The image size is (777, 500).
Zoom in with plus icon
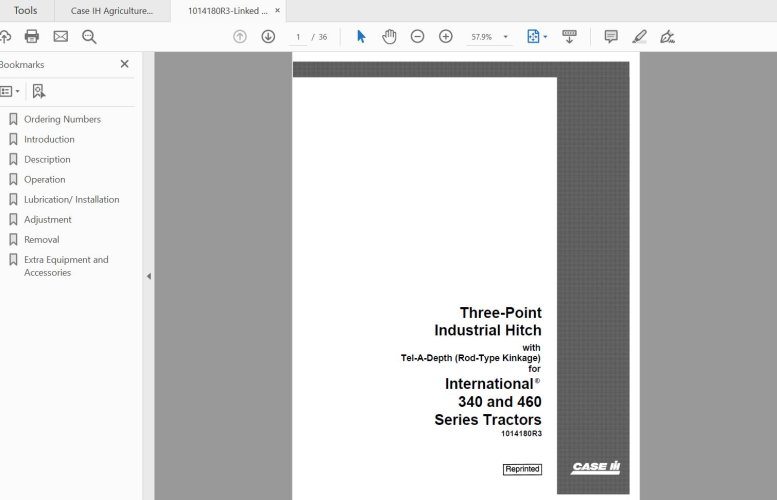coord(445,37)
